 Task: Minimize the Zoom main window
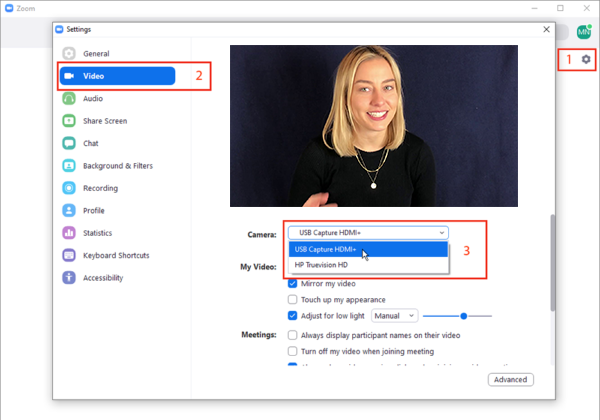point(535,8)
